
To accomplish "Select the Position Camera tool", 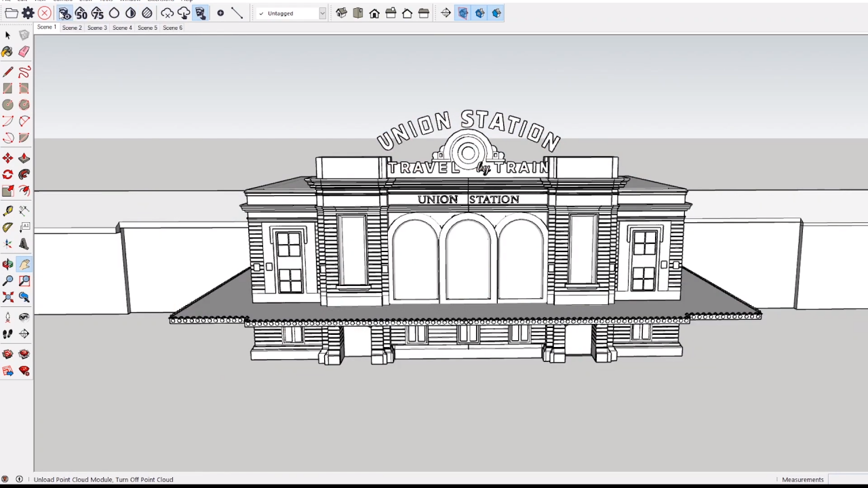I will (x=7, y=317).
